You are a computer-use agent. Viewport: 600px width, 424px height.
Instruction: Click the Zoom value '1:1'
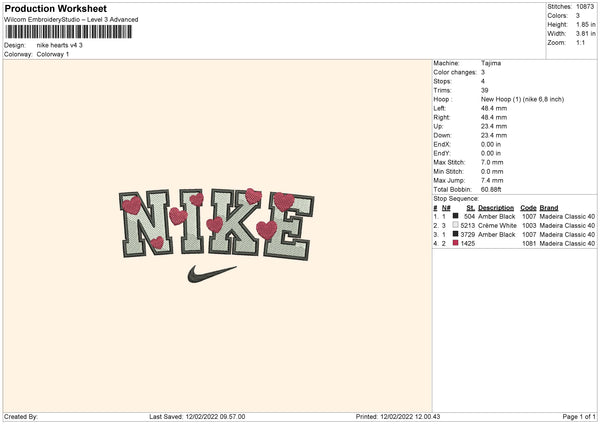[x=580, y=43]
